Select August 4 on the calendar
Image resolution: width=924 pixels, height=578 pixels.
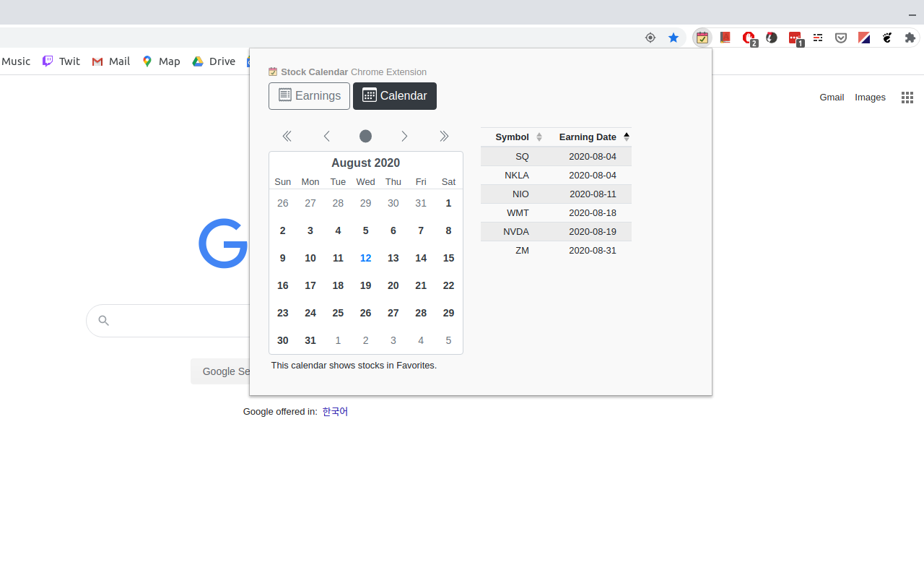338,230
